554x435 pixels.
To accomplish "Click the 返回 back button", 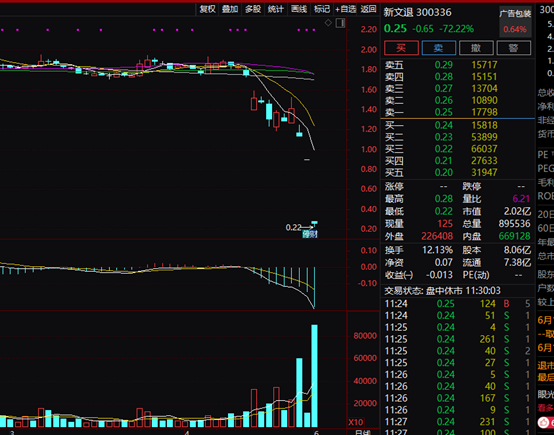I will (x=369, y=9).
